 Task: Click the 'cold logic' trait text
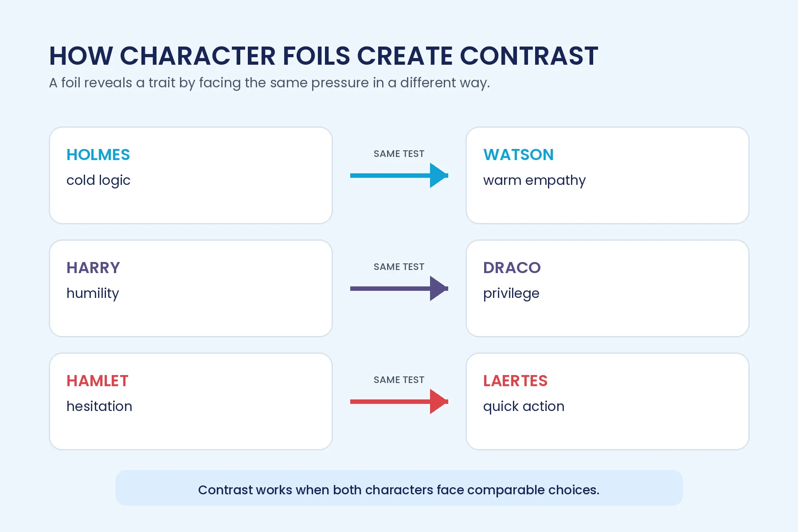[98, 180]
